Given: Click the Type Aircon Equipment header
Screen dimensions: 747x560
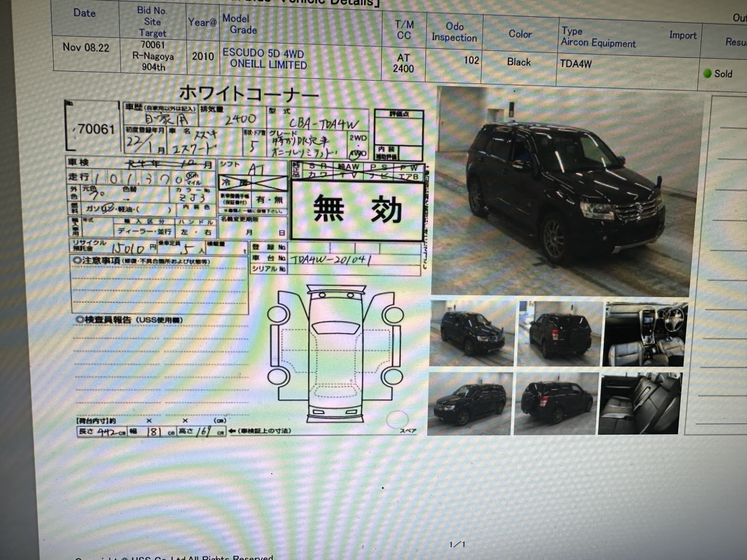Looking at the screenshot, I should click(598, 37).
